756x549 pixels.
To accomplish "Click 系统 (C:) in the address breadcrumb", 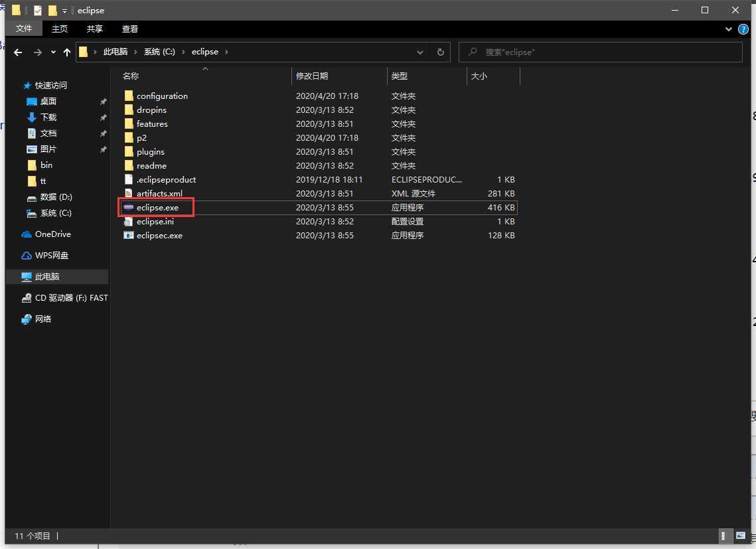I will tap(159, 52).
